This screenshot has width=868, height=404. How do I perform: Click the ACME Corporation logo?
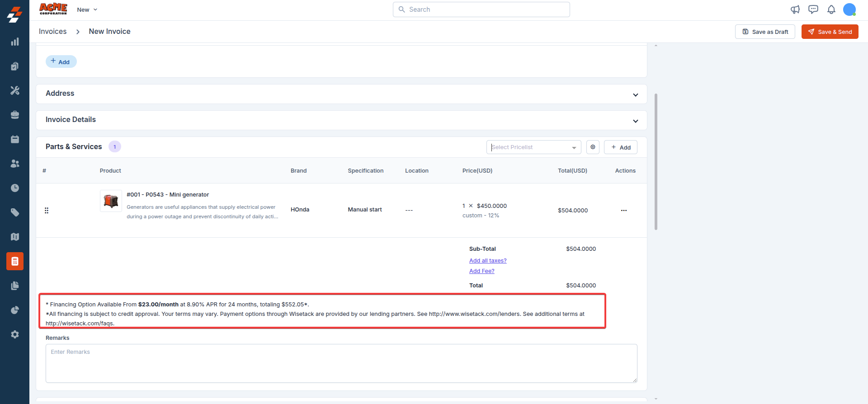[53, 9]
